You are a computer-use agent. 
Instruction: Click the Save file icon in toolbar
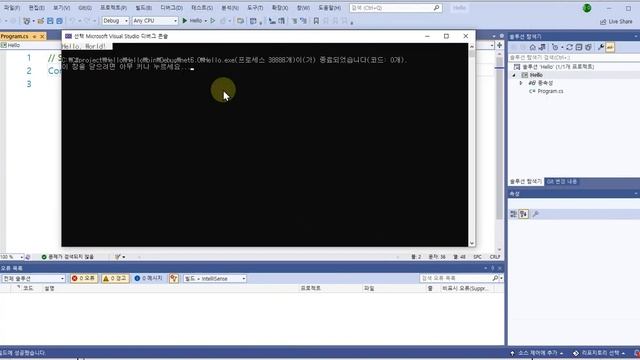tap(50, 20)
